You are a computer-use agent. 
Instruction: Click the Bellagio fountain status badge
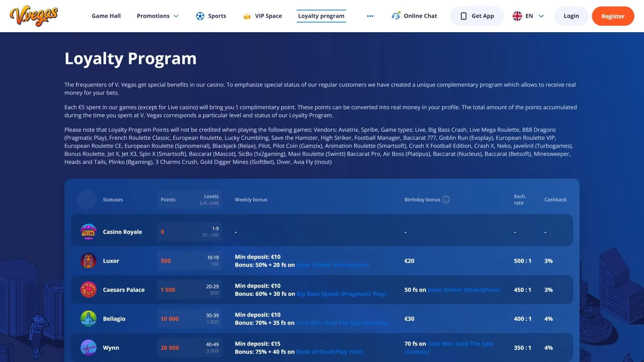[x=89, y=319]
